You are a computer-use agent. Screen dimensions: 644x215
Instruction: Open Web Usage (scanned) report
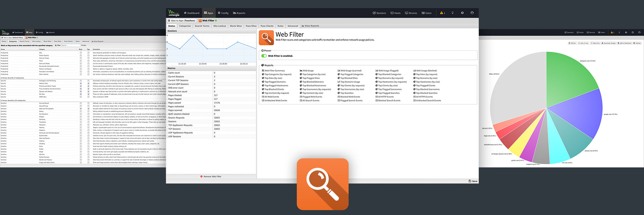click(x=350, y=71)
